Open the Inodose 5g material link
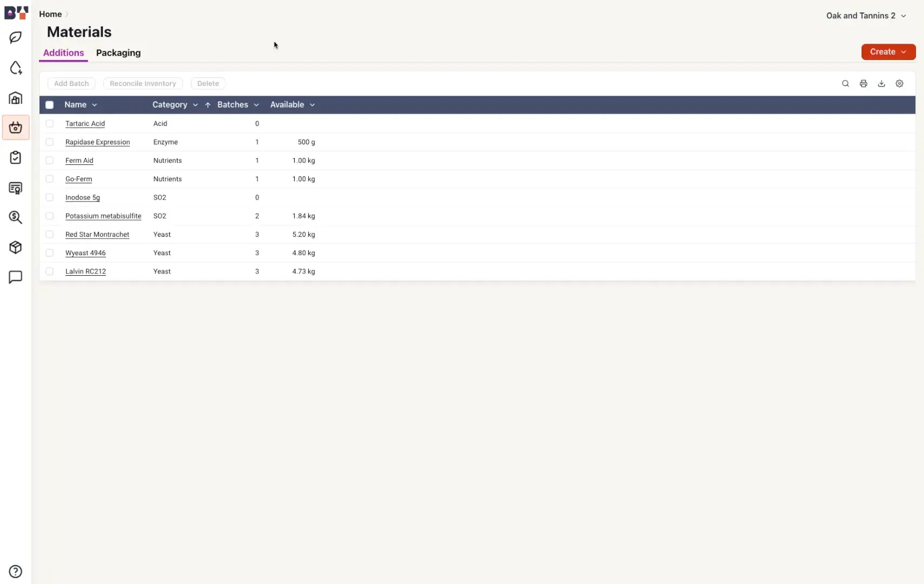This screenshot has height=584, width=924. tap(82, 197)
